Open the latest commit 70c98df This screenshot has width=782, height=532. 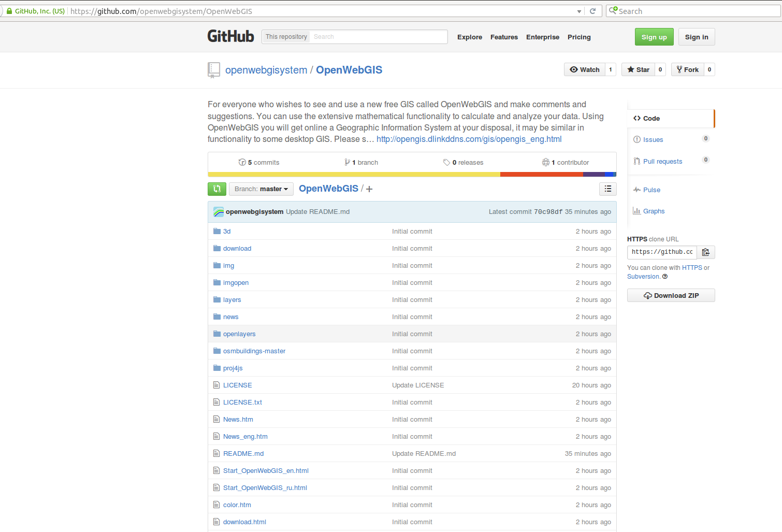[548, 212]
